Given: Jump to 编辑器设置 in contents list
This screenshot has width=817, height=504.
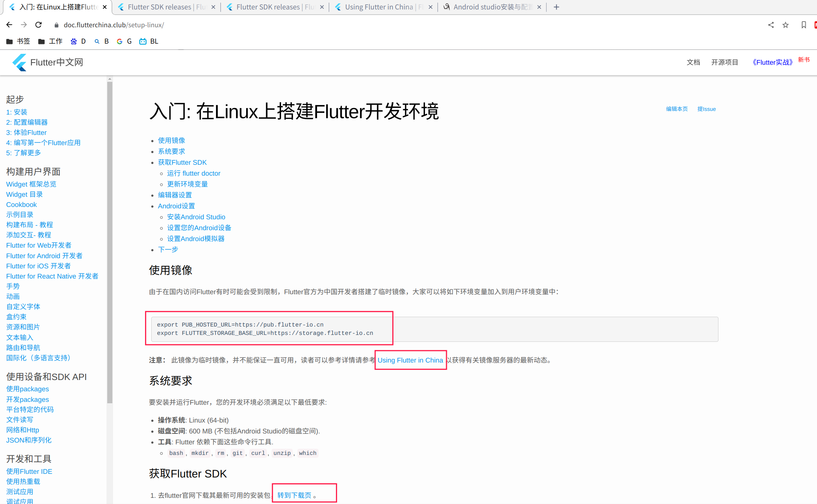Looking at the screenshot, I should pyautogui.click(x=175, y=195).
